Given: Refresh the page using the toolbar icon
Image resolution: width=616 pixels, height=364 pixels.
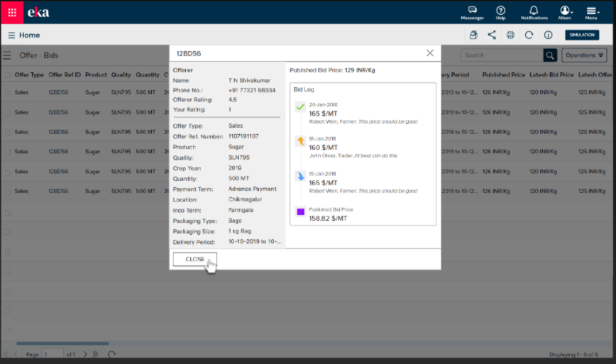Looking at the screenshot, I should click(529, 35).
